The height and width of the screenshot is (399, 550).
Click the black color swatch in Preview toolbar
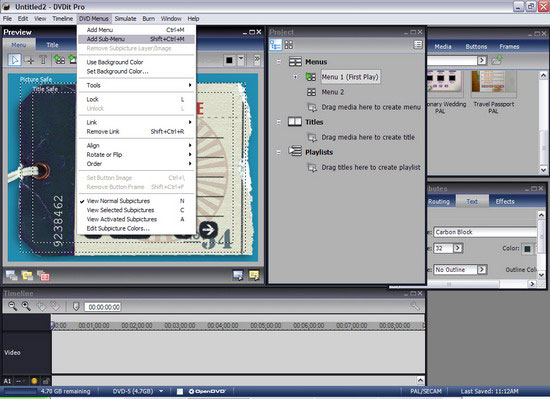tap(229, 60)
